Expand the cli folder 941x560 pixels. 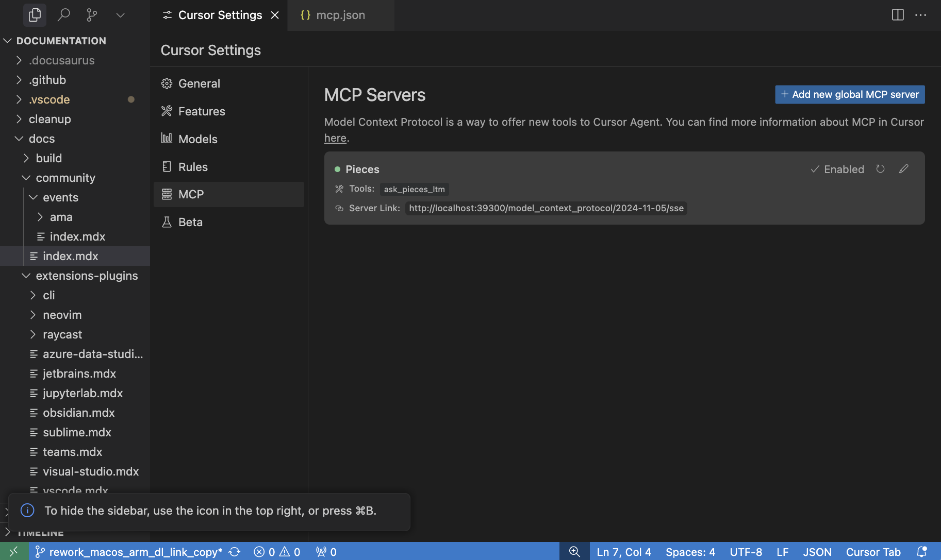(75, 295)
